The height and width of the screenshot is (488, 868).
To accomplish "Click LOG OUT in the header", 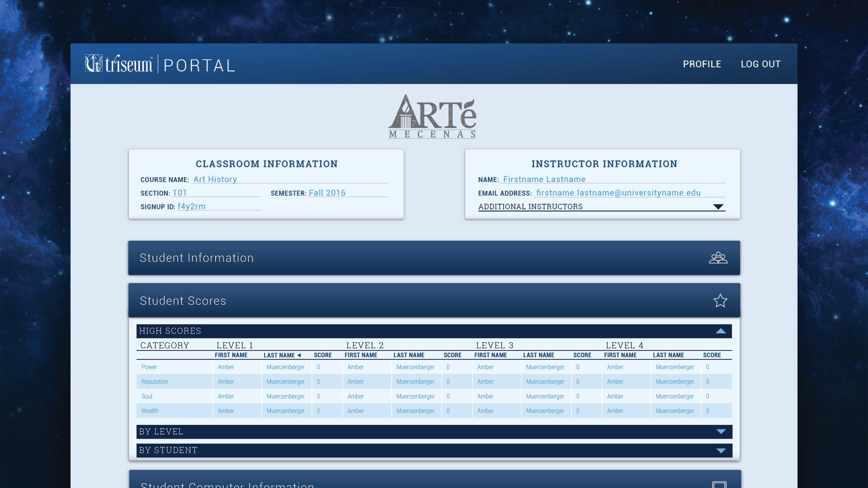I will 760,64.
